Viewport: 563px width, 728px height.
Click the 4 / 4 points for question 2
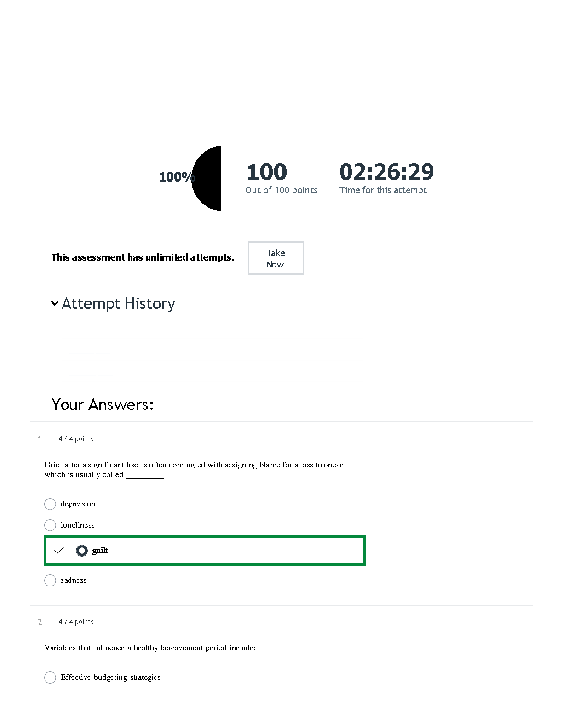[x=76, y=622]
